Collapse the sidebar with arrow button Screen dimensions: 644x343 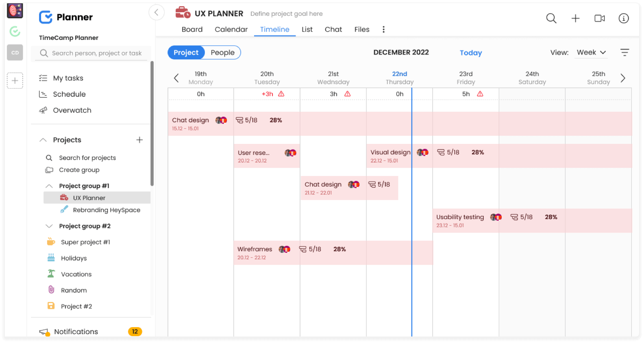[x=157, y=13]
